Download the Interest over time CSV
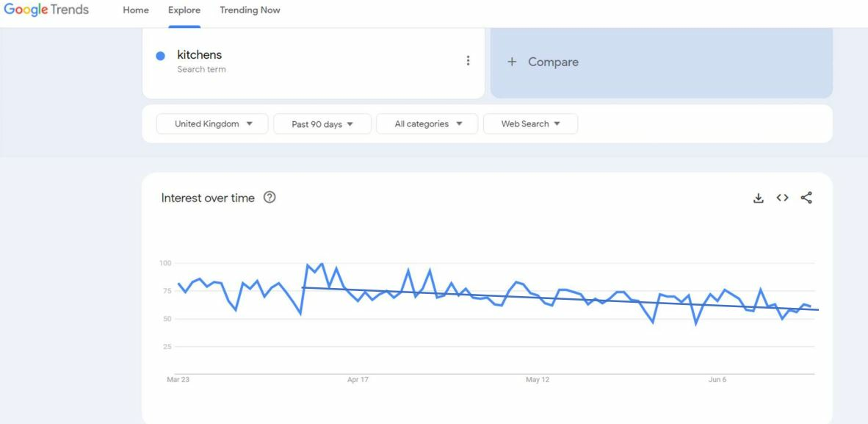 coord(759,198)
